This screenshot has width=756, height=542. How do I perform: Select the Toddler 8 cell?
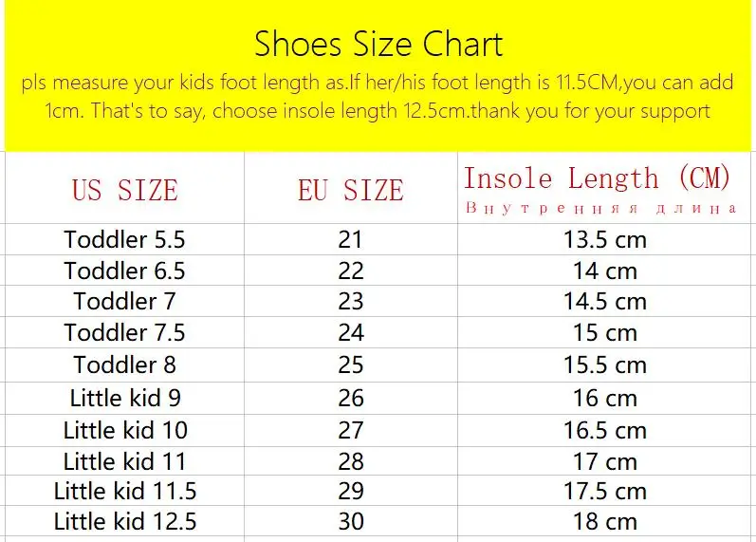(124, 364)
